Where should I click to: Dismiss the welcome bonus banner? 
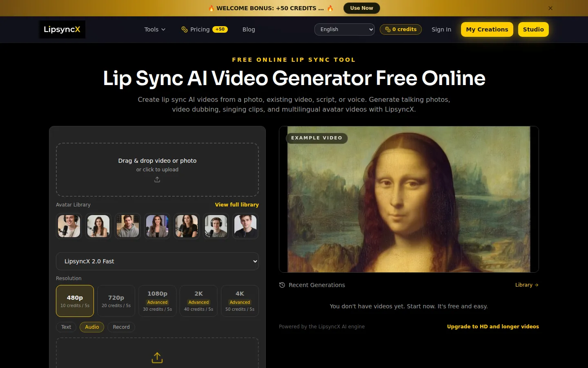click(550, 8)
